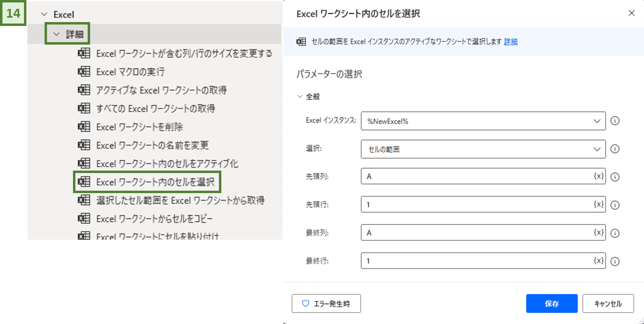Image resolution: width=644 pixels, height=324 pixels.
Task: Insert variable {x} in 最終行 field
Action: click(x=598, y=260)
